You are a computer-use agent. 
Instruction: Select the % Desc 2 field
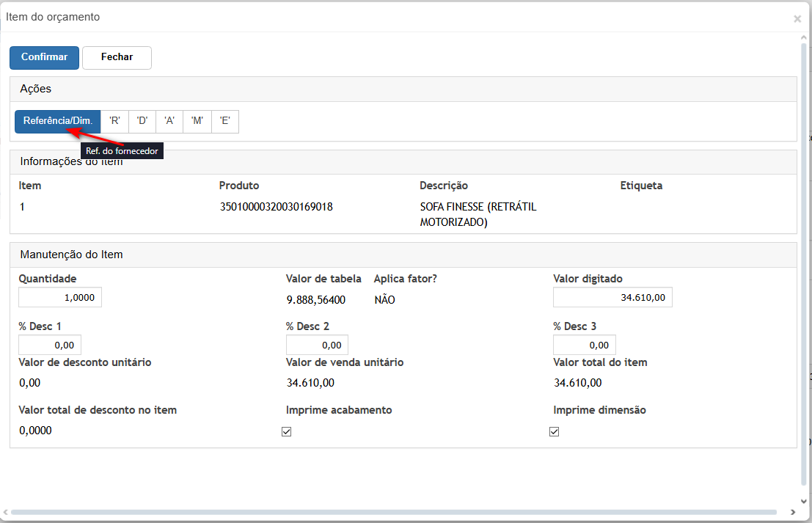click(x=317, y=345)
